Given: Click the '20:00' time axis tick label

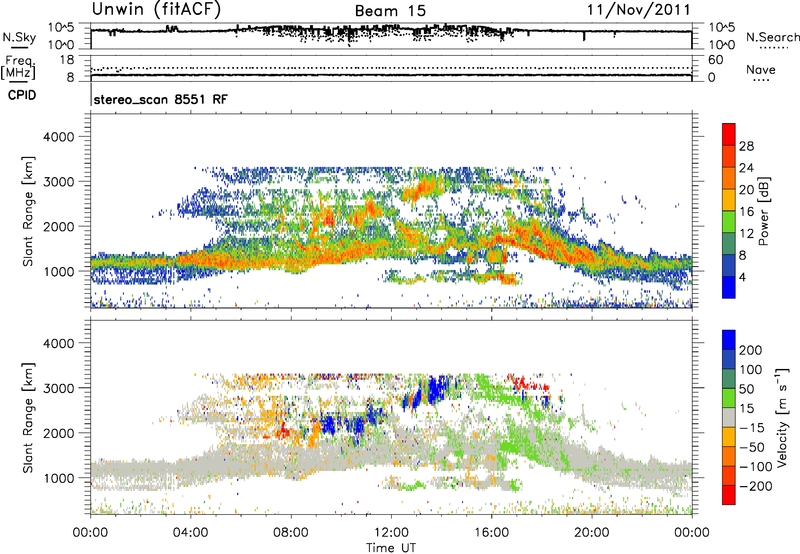Looking at the screenshot, I should pos(592,533).
